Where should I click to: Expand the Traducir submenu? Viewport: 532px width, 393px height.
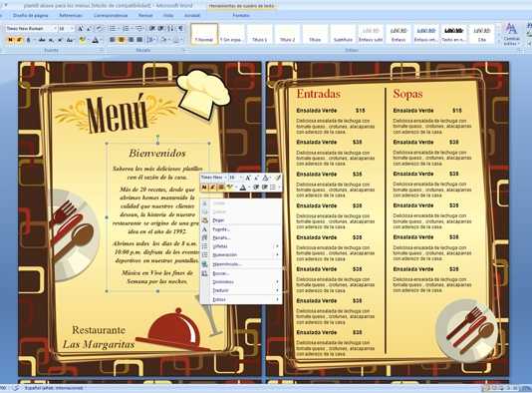pyautogui.click(x=241, y=290)
